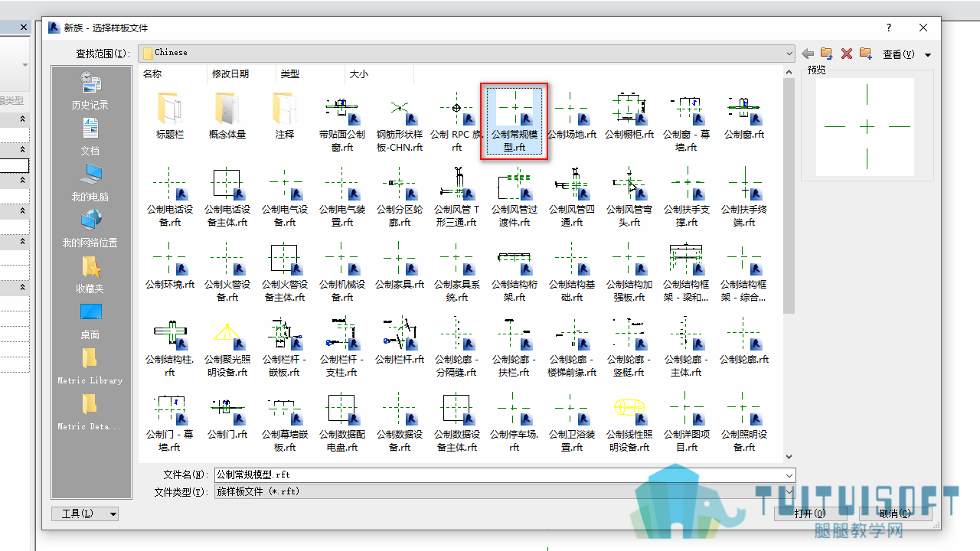980x551 pixels.
Task: Go to 桌面 desktop location
Action: tap(90, 320)
